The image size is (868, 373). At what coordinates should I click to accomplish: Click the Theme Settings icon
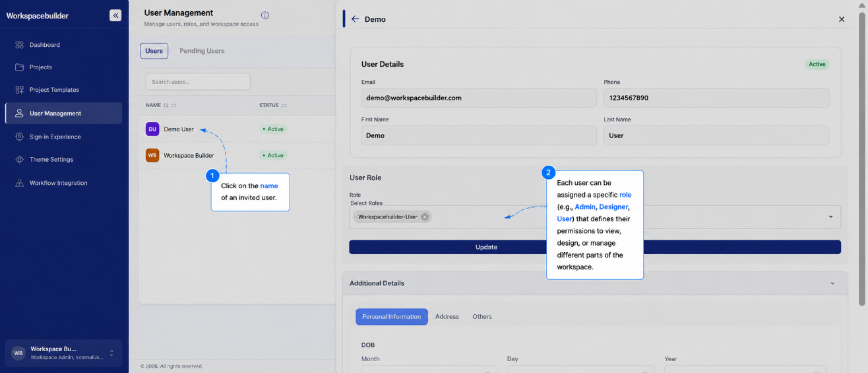pos(19,159)
